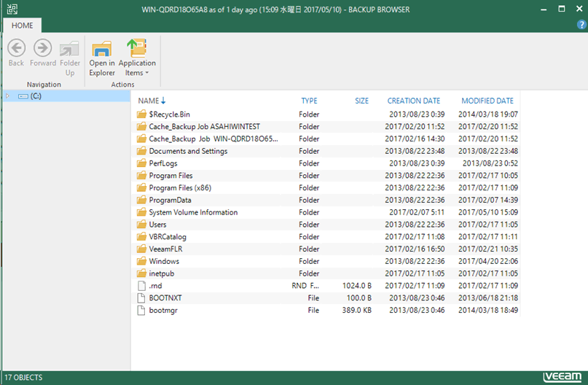Click the Type cell of BOOTNXT row
The width and height of the screenshot is (588, 385).
(x=313, y=298)
